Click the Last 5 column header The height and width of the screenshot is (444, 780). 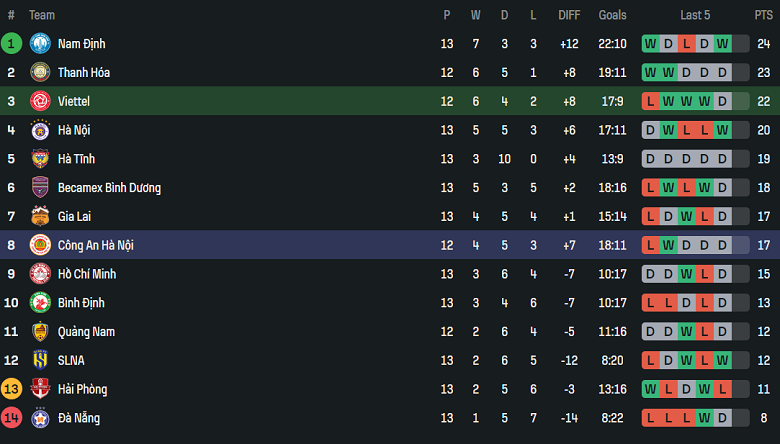pyautogui.click(x=695, y=15)
